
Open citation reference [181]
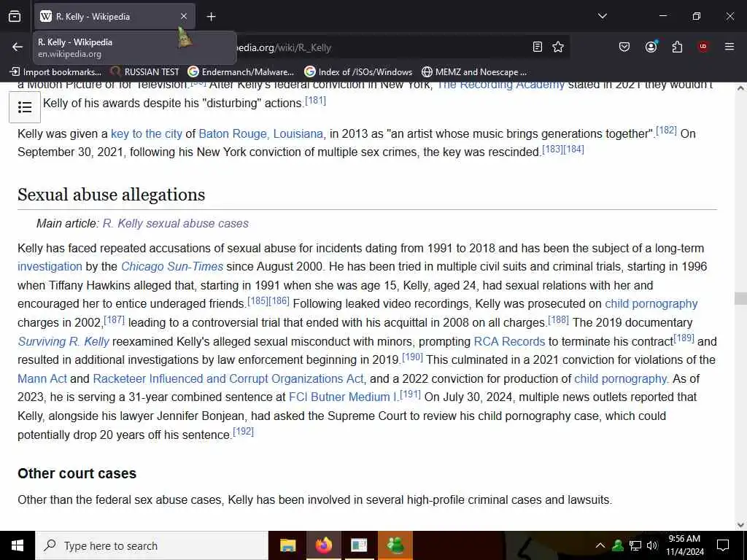coord(315,101)
